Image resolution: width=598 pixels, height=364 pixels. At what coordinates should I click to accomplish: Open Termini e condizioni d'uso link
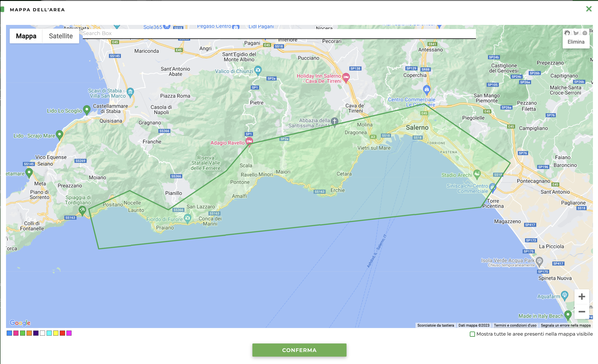pyautogui.click(x=515, y=325)
